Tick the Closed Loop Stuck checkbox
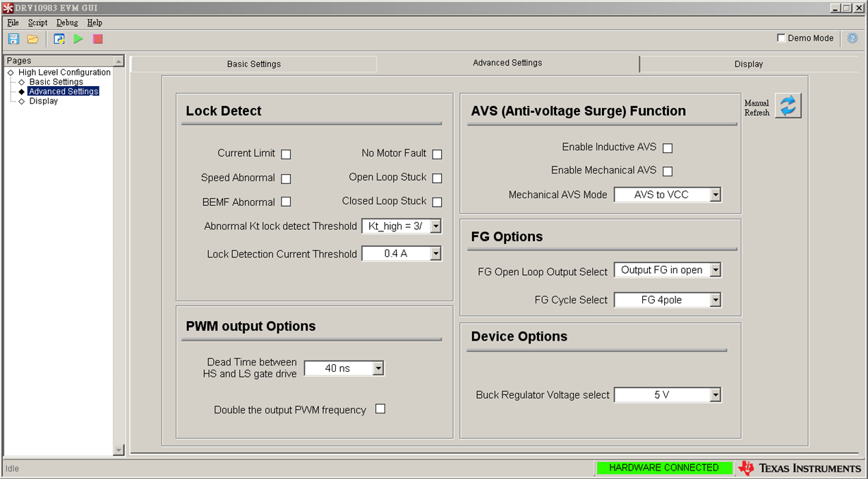 pyautogui.click(x=437, y=202)
